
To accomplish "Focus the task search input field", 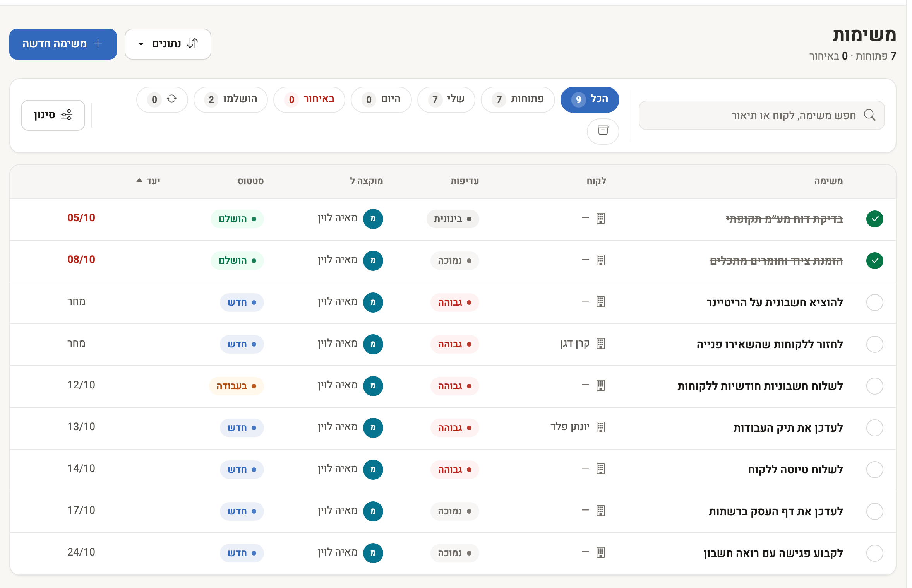I will click(761, 115).
